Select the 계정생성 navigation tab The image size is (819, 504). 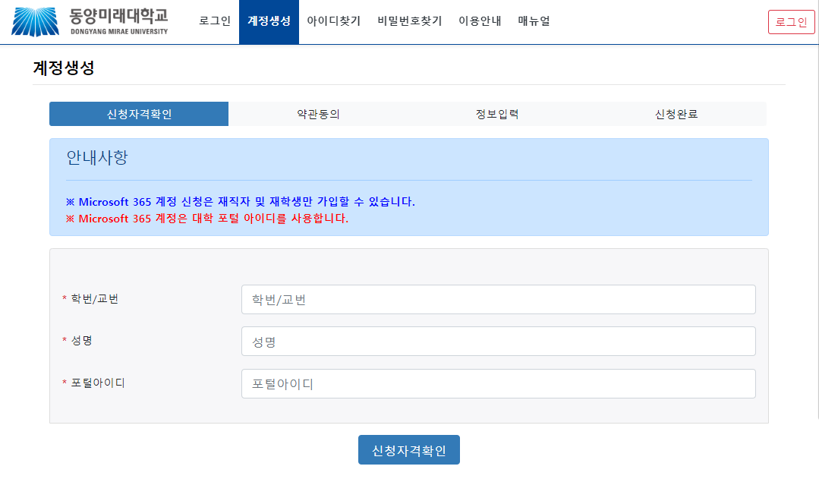coord(269,21)
